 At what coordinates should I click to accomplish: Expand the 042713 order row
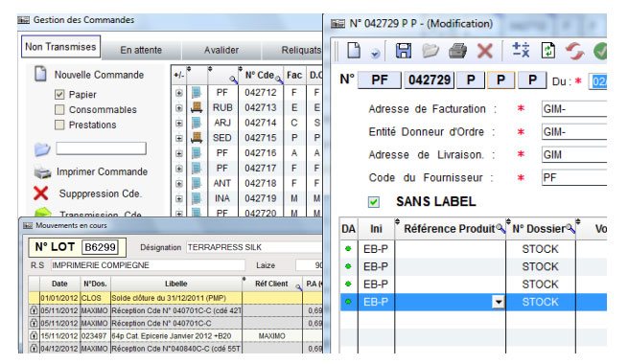(x=178, y=108)
